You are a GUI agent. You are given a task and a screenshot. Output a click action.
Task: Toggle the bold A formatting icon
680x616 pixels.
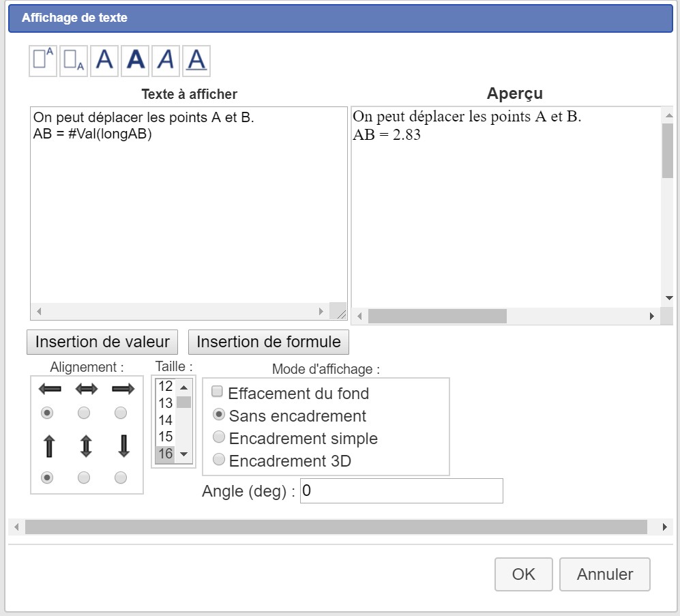pyautogui.click(x=136, y=60)
